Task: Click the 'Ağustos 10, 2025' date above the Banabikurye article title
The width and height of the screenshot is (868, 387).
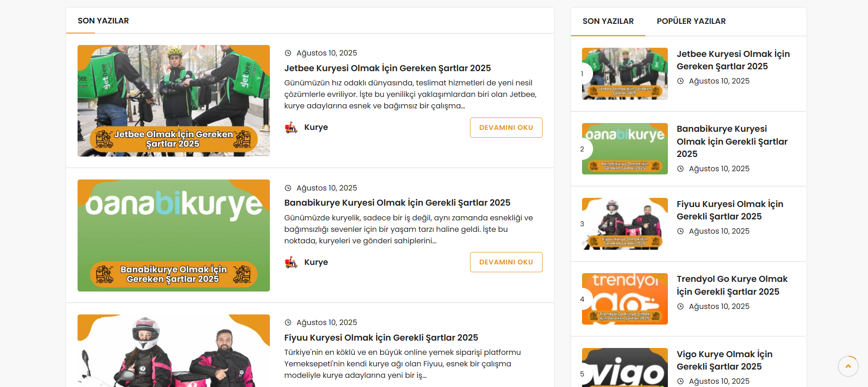Action: [x=327, y=188]
